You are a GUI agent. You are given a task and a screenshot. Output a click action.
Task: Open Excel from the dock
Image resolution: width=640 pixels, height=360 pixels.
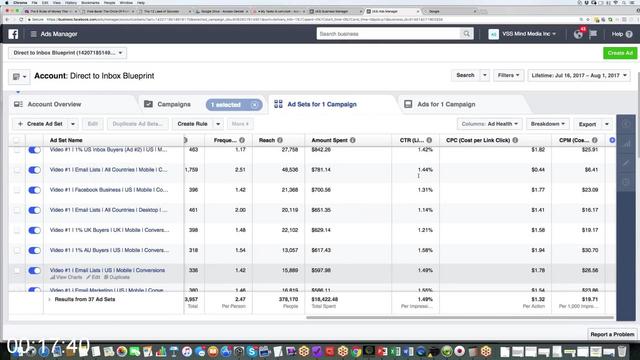tap(396, 351)
